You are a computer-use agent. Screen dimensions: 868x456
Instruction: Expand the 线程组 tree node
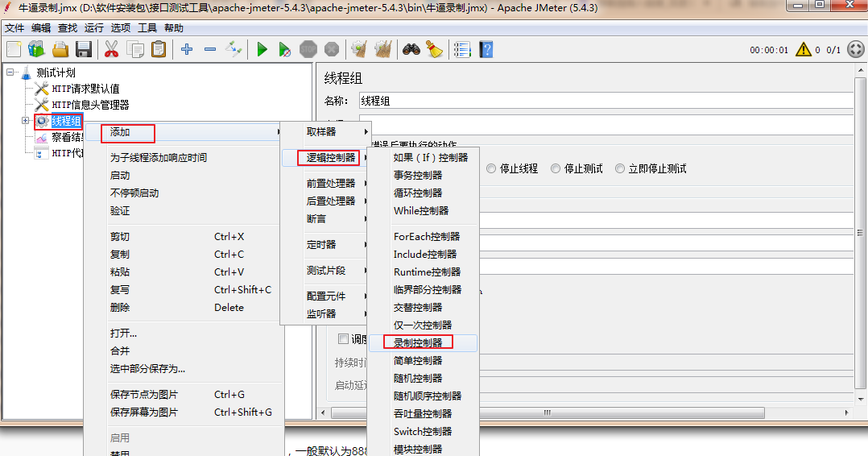click(x=25, y=120)
